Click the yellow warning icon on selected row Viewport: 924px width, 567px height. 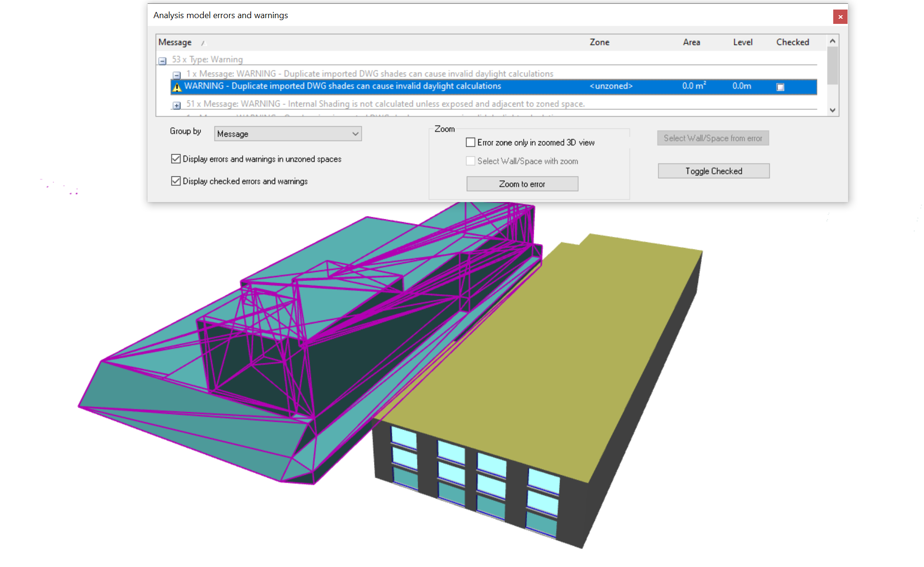pyautogui.click(x=177, y=87)
